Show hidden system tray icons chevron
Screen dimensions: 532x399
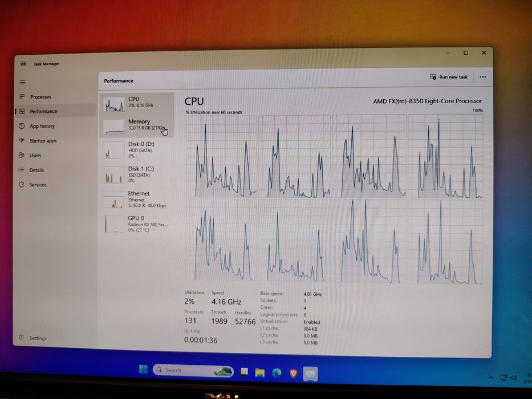click(x=491, y=377)
